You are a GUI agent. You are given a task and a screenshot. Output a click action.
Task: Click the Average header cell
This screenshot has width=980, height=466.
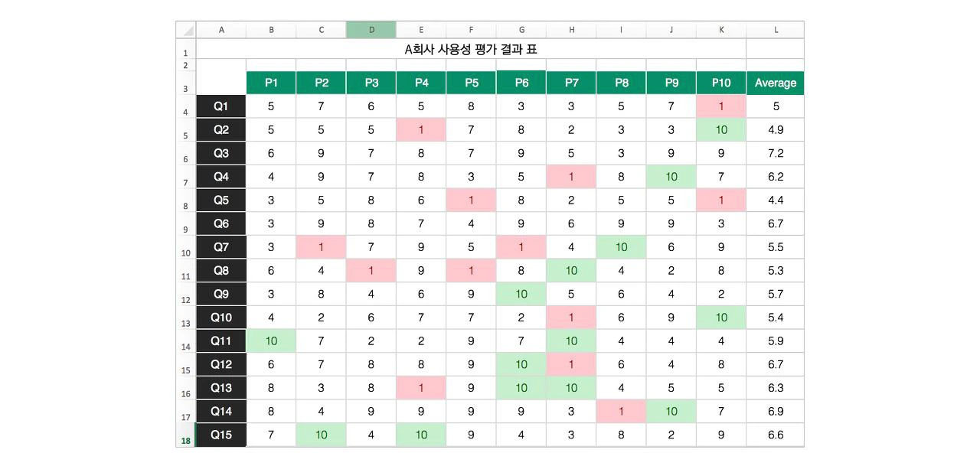pyautogui.click(x=776, y=83)
